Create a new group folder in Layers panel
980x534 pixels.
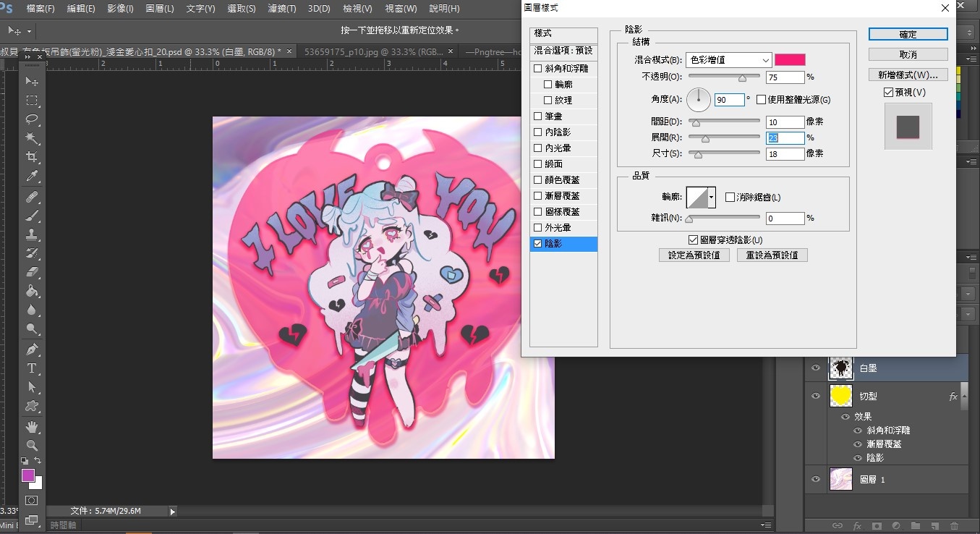coord(916,525)
